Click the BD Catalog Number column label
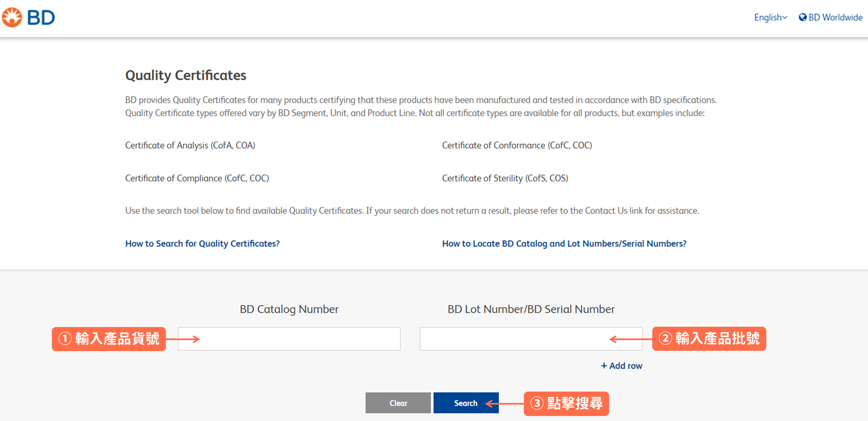This screenshot has height=421, width=868. point(289,309)
